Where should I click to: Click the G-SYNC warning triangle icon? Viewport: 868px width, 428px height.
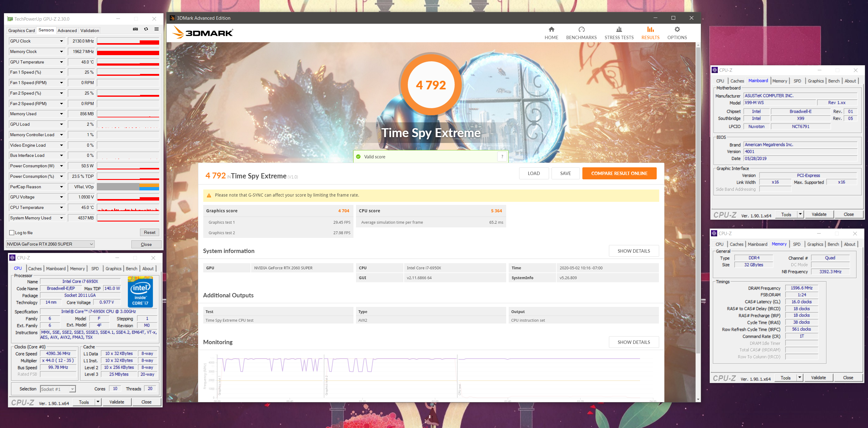click(209, 195)
